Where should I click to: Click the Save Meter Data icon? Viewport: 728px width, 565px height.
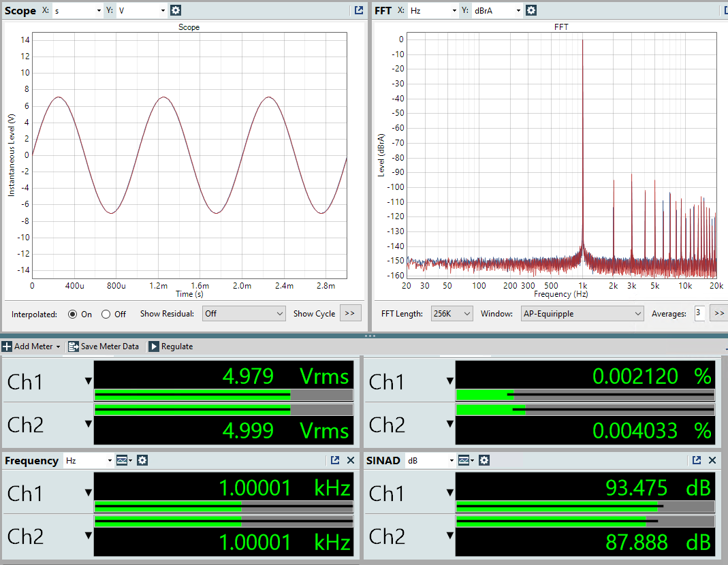point(74,346)
